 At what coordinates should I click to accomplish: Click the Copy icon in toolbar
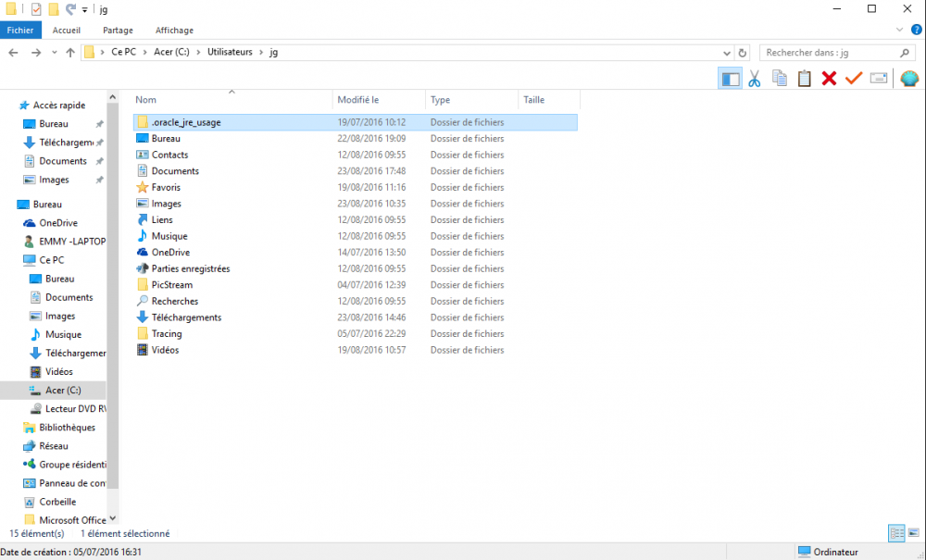tap(780, 79)
